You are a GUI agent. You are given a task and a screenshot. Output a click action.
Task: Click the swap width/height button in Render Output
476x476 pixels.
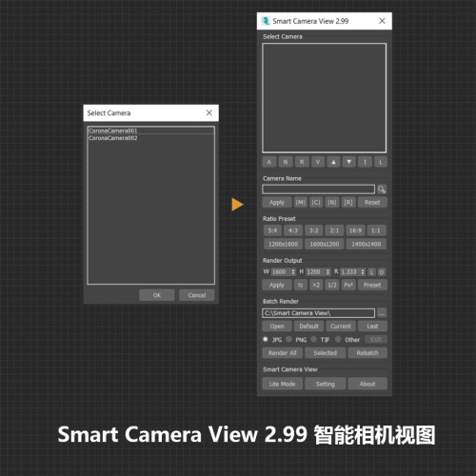[x=300, y=285]
